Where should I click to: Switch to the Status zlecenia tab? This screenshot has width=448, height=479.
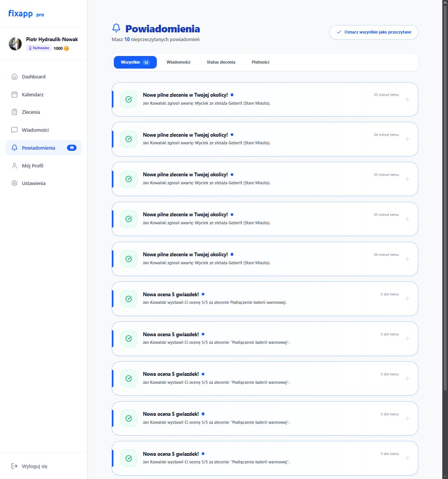[x=221, y=62]
